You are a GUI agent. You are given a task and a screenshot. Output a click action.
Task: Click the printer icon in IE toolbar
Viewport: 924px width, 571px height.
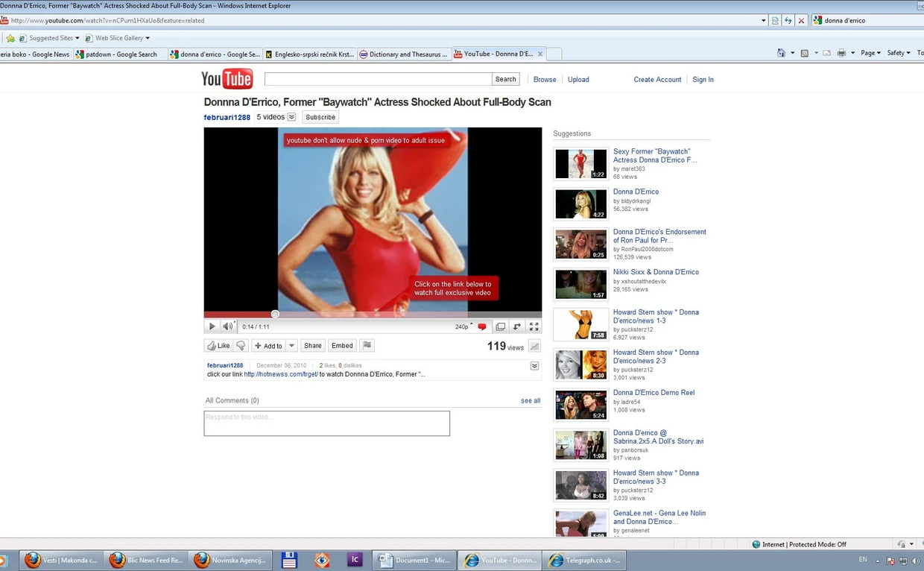841,53
